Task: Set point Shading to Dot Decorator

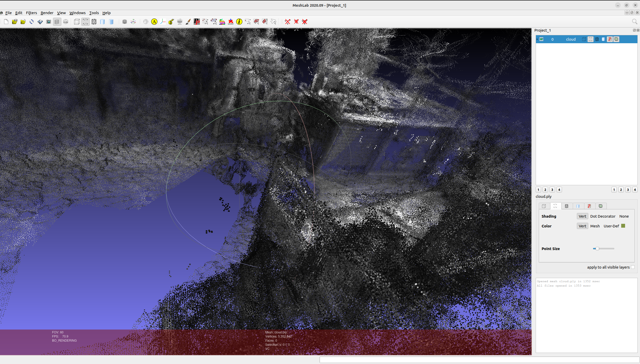Action: click(x=603, y=216)
